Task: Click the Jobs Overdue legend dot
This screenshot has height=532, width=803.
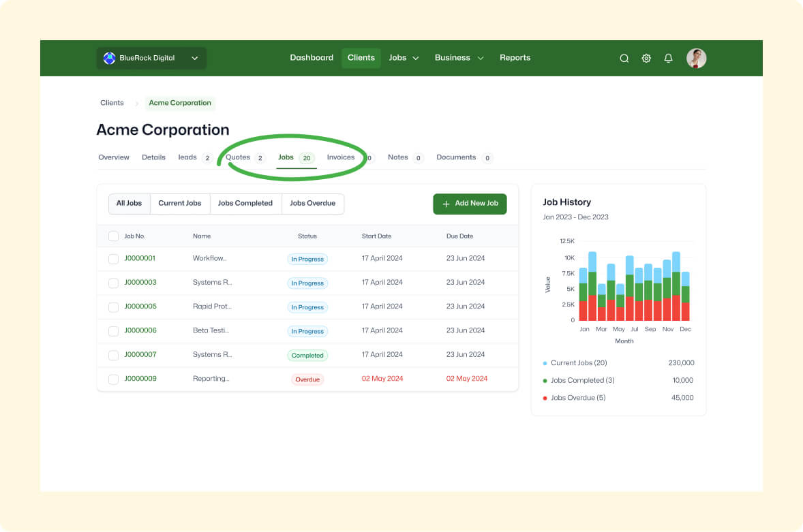Action: click(x=544, y=397)
